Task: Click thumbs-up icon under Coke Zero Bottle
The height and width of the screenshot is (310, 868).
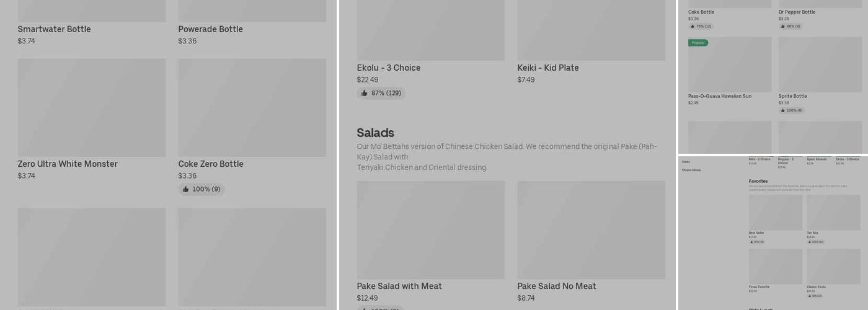Action: 185,190
